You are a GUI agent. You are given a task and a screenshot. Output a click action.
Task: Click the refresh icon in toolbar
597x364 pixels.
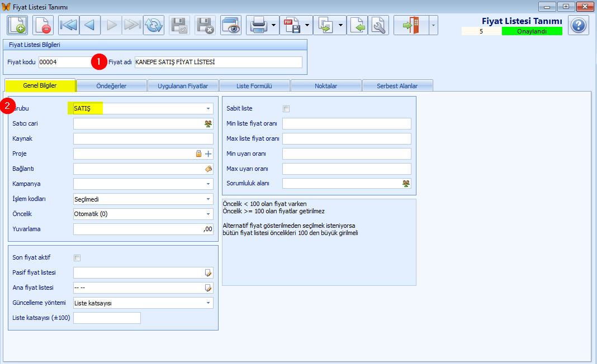coord(154,25)
